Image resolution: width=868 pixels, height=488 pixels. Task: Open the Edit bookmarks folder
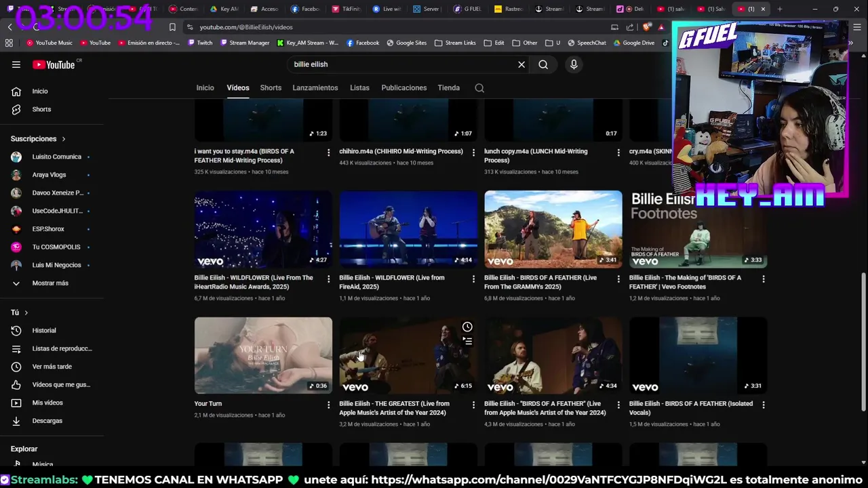coord(494,43)
